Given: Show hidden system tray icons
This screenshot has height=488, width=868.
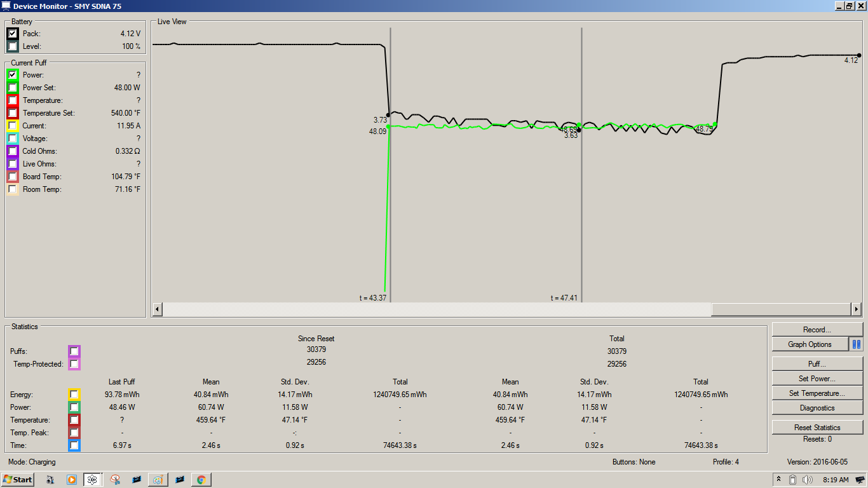Looking at the screenshot, I should [779, 480].
